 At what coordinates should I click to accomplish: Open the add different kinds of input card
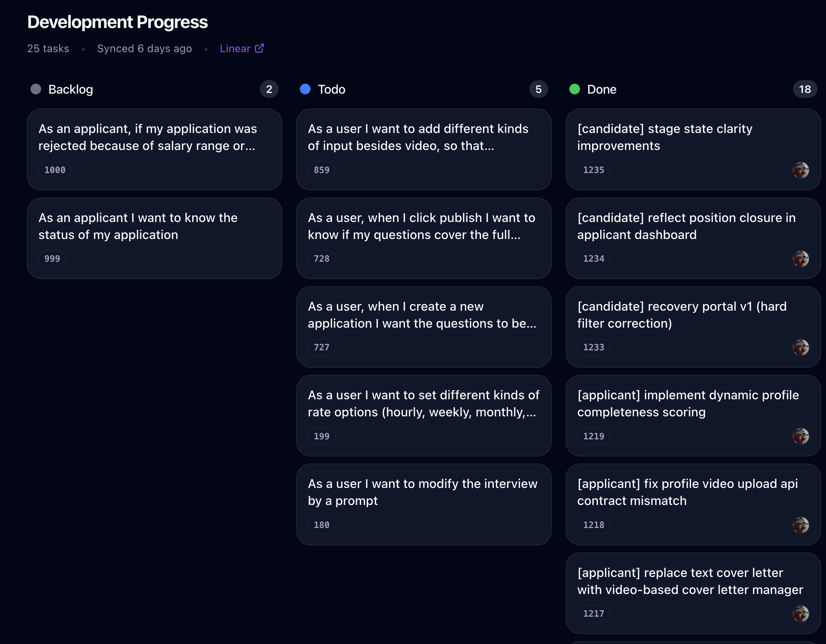click(x=424, y=149)
